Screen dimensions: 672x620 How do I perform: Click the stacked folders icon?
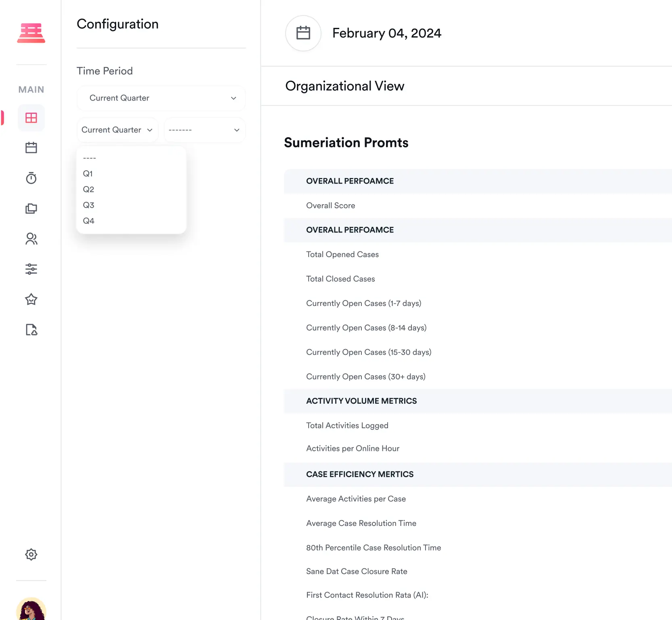[31, 209]
